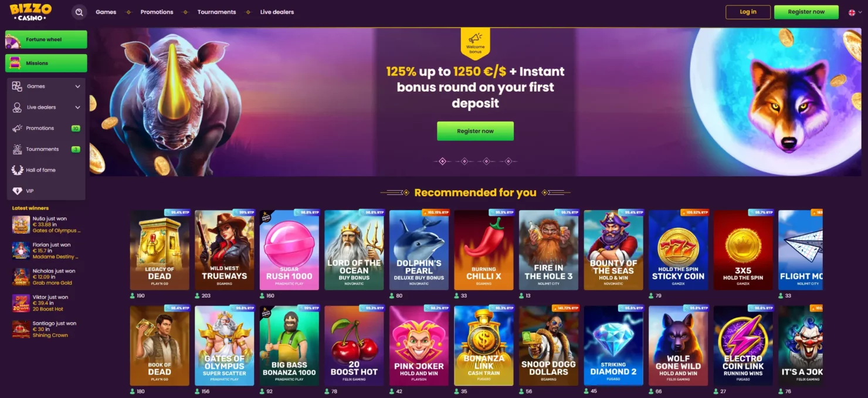Open the Sugar Rush 1000 game thumbnail
Screen dimensions: 868x398
click(289, 250)
